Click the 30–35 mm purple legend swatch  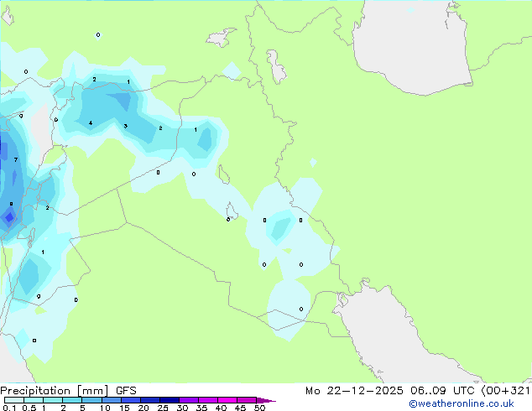[188, 400]
